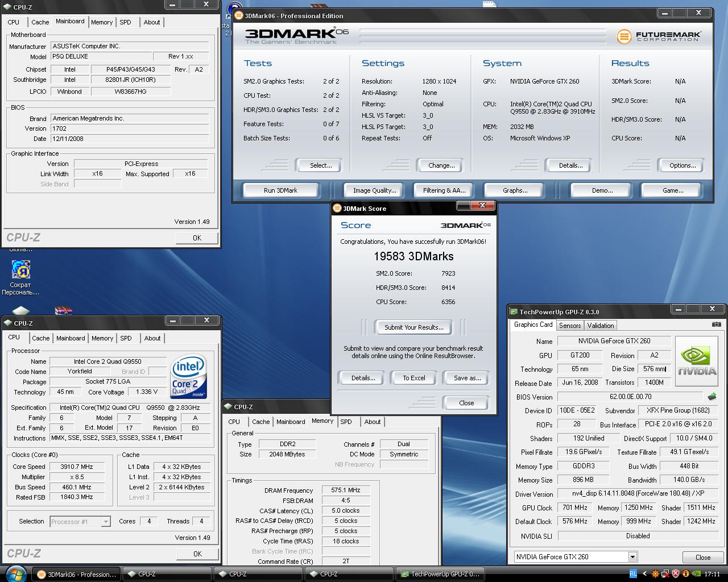Click Bus Speed value 460.1 MHz

click(77, 487)
